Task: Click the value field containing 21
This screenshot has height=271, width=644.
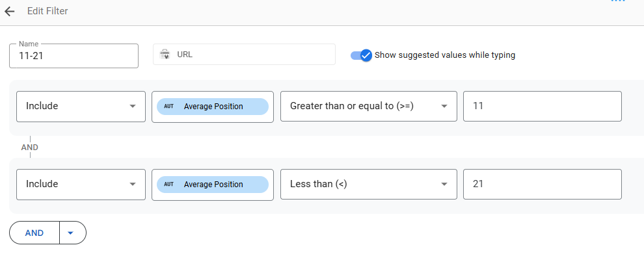Action: coord(542,185)
